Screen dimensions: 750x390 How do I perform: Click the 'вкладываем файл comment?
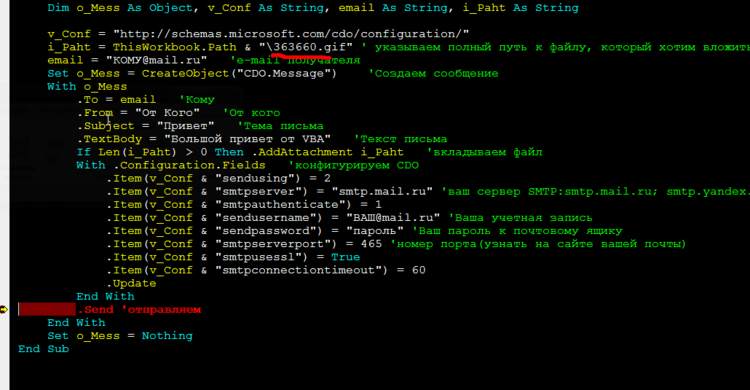coord(485,152)
